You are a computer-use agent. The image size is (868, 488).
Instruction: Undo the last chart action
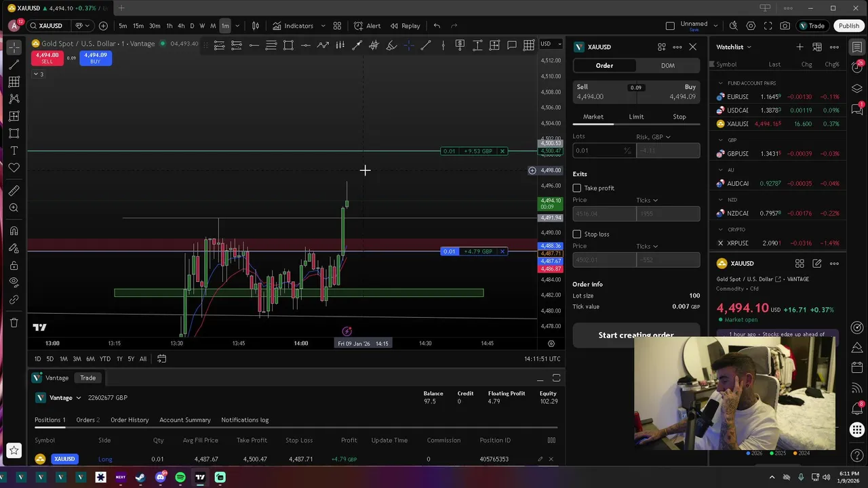pyautogui.click(x=437, y=26)
